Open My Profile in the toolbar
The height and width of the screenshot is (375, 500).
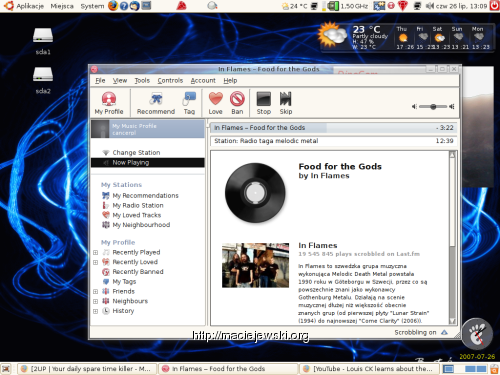click(109, 103)
